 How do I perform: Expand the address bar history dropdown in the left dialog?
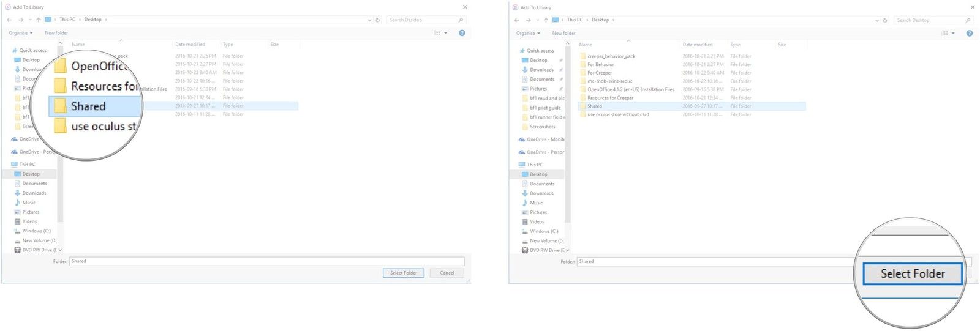pyautogui.click(x=369, y=20)
